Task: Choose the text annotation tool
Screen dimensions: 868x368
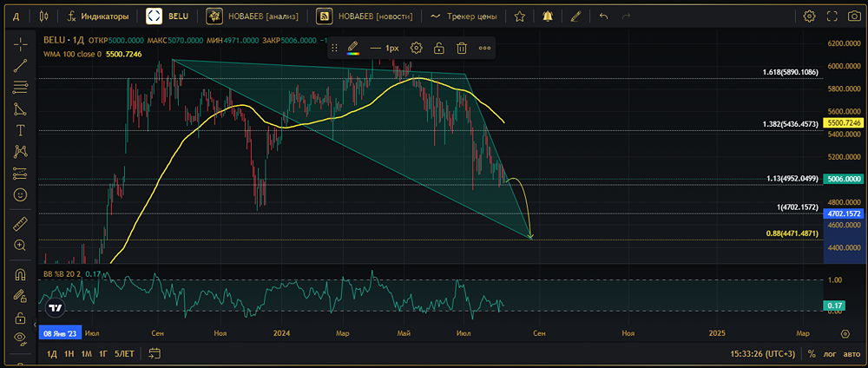Action: point(20,130)
